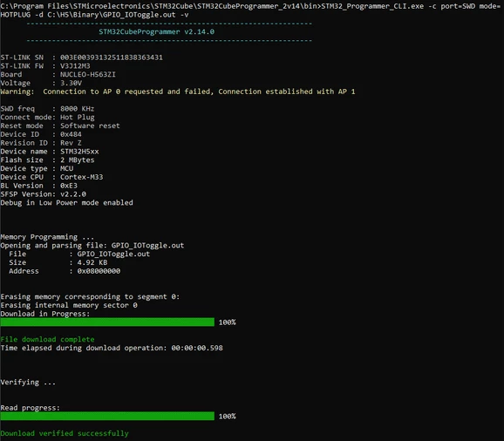
Task: Click the SFSP Version v2.2.0 line
Action: click(x=43, y=194)
